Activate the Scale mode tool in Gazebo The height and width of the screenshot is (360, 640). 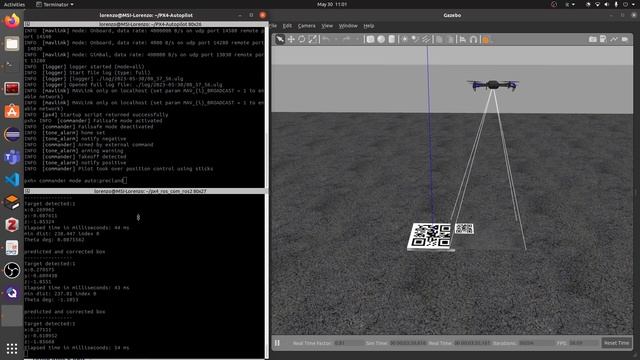point(313,39)
